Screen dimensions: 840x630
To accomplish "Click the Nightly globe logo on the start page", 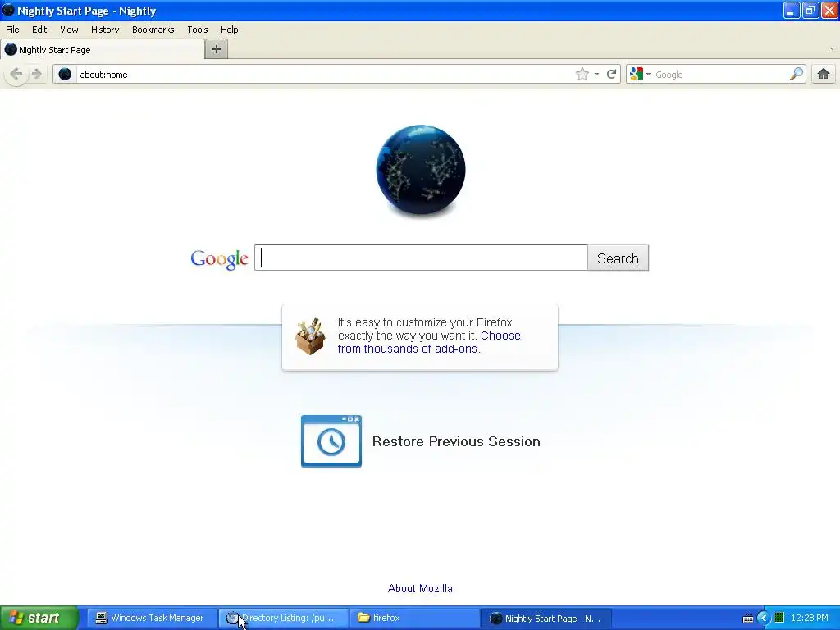I will click(421, 170).
